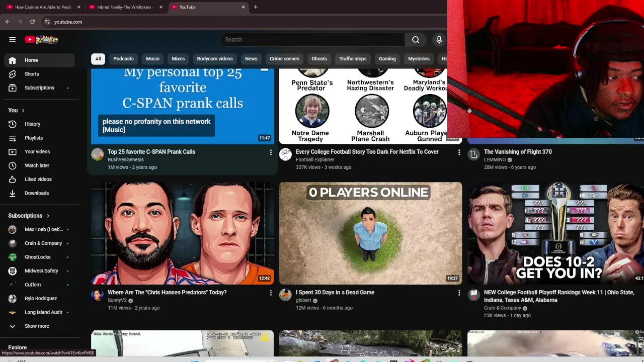Open globert channel avatar

tap(285, 295)
